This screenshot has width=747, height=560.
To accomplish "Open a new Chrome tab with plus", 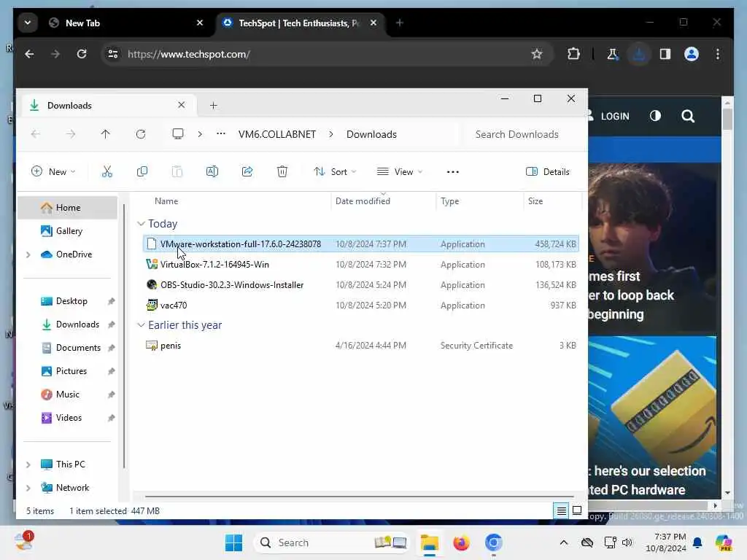I will click(x=400, y=23).
